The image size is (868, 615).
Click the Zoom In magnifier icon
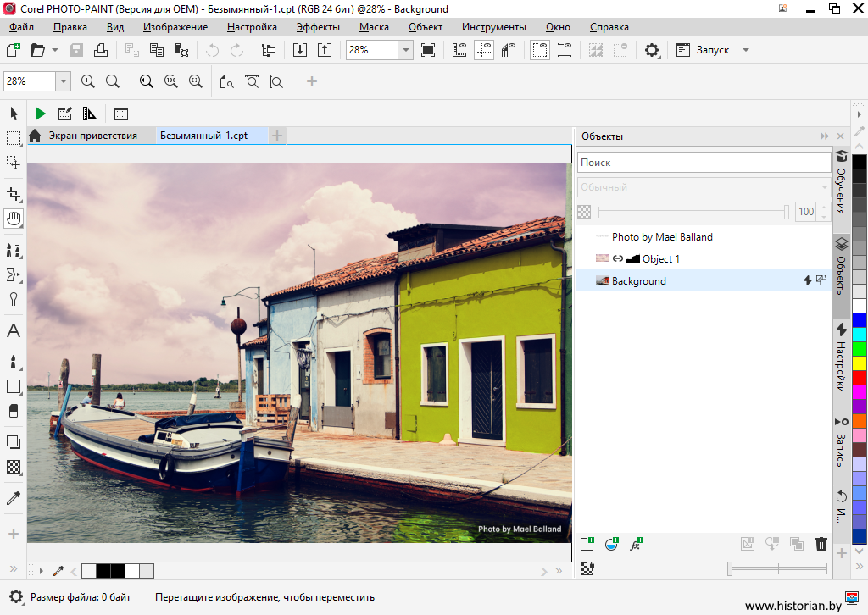click(x=87, y=81)
